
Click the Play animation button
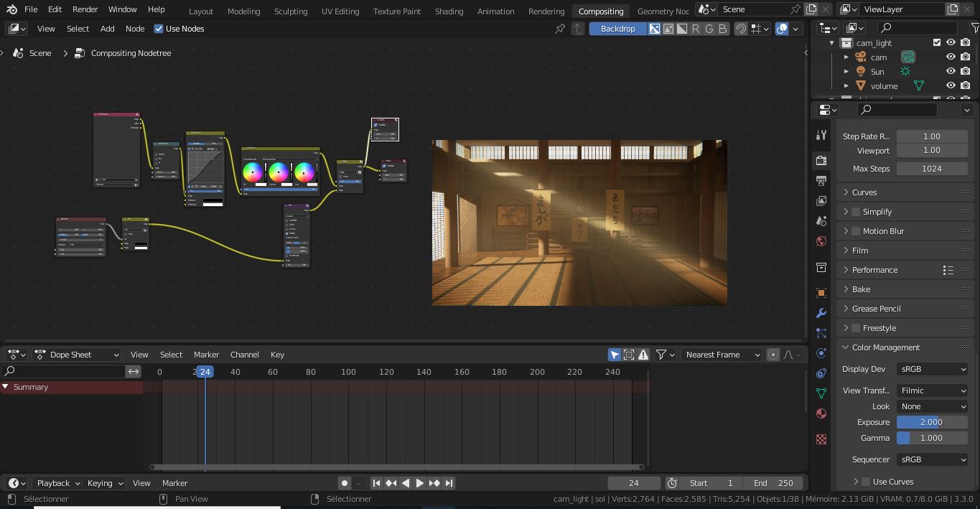[420, 483]
